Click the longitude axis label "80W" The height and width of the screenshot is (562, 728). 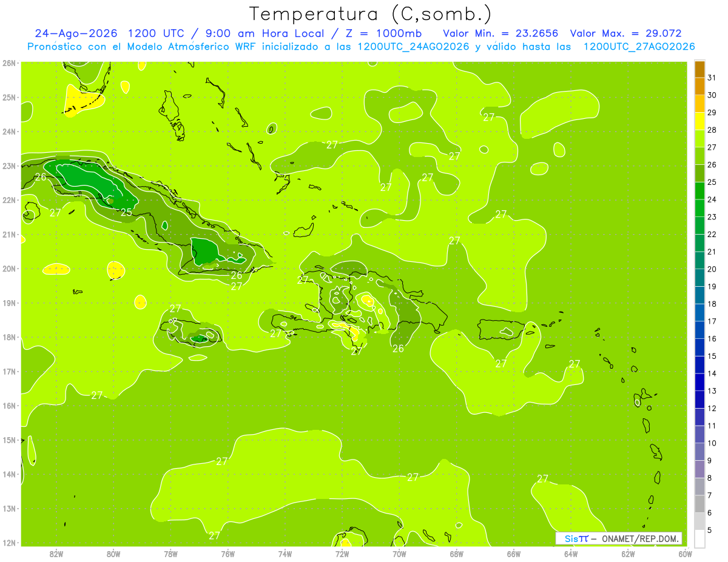pyautogui.click(x=113, y=554)
